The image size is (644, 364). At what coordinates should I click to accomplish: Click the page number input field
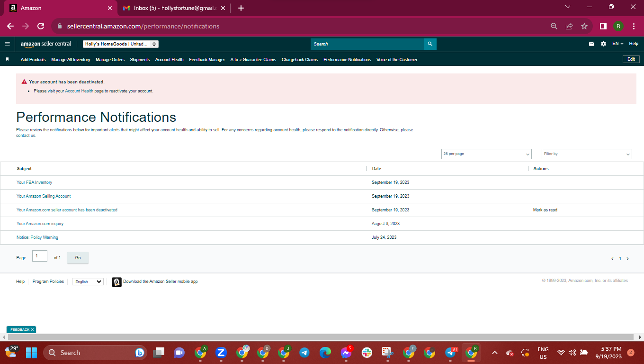click(40, 256)
